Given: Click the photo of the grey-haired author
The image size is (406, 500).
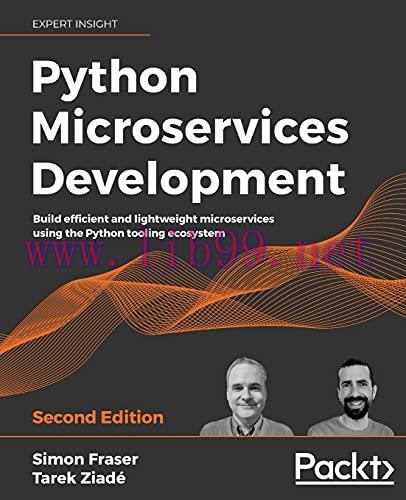Looking at the screenshot, I should click(x=246, y=396).
